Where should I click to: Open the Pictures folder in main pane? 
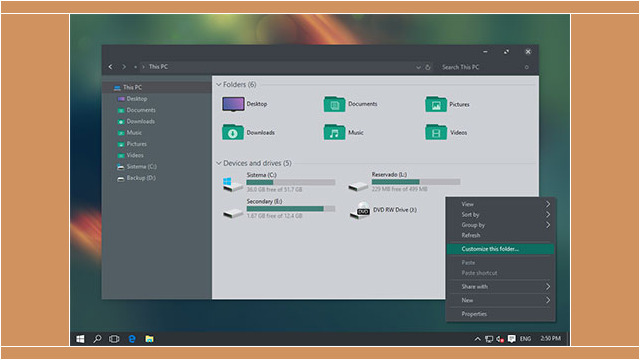click(436, 104)
